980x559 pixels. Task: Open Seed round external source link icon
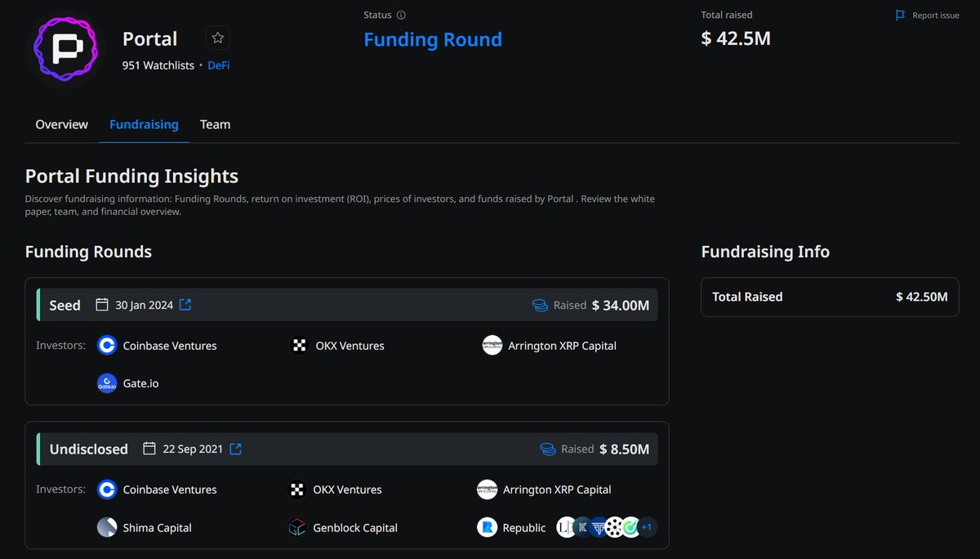point(185,305)
